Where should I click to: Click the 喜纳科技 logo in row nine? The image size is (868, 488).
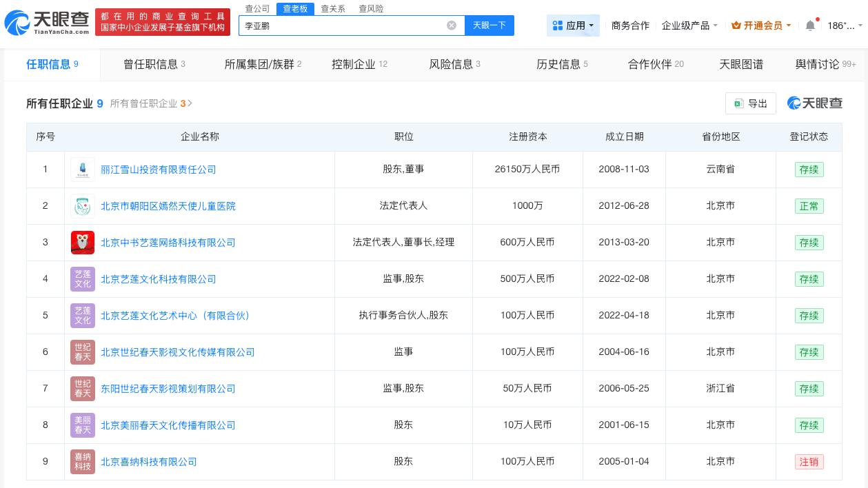[83, 462]
